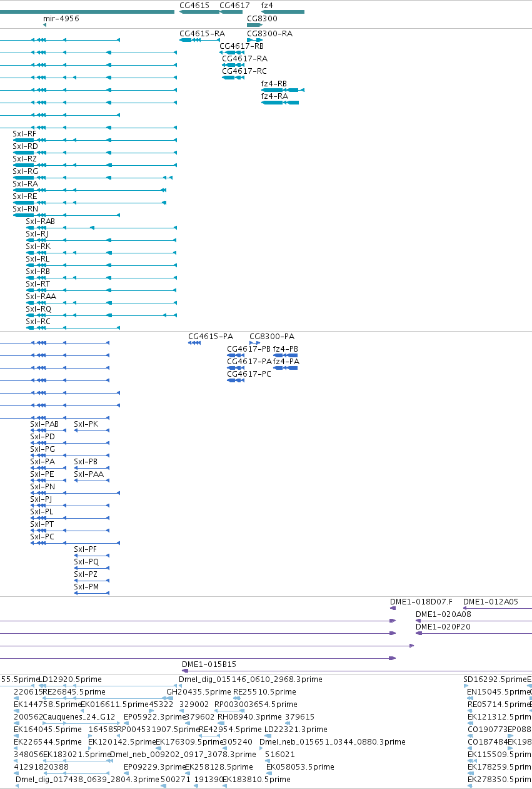Click the Sxl-PF protein label

click(x=86, y=549)
